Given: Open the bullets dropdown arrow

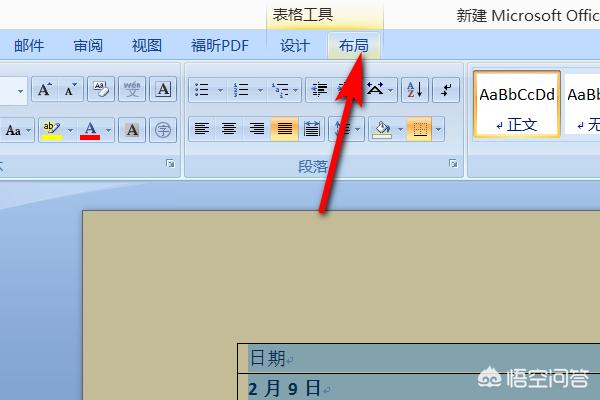Looking at the screenshot, I should coord(220,90).
